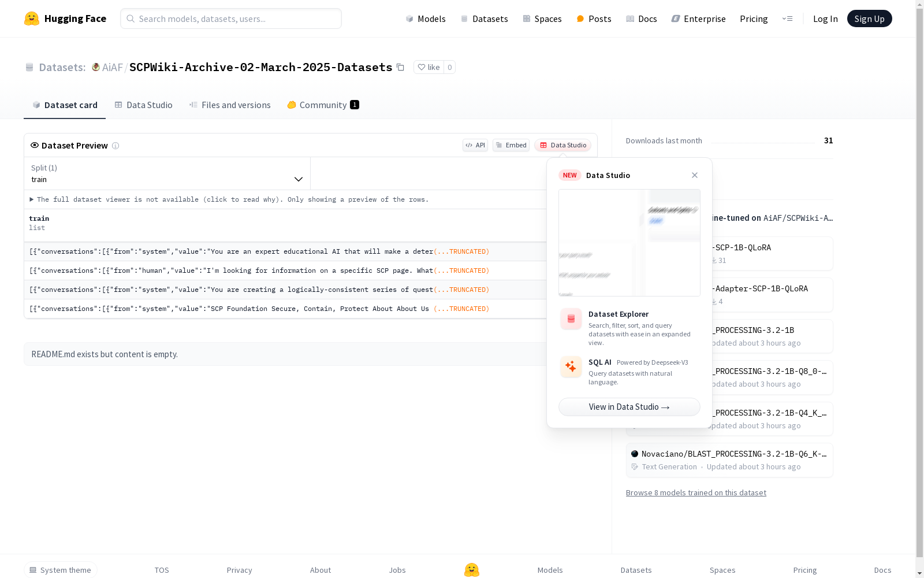Select the row starting 'I'm looking for information'

[285, 271]
